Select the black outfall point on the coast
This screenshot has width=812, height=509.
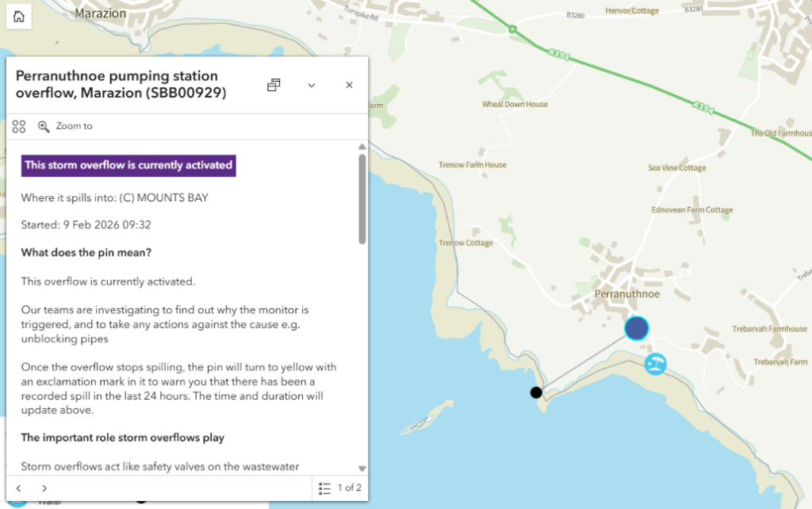tap(536, 392)
